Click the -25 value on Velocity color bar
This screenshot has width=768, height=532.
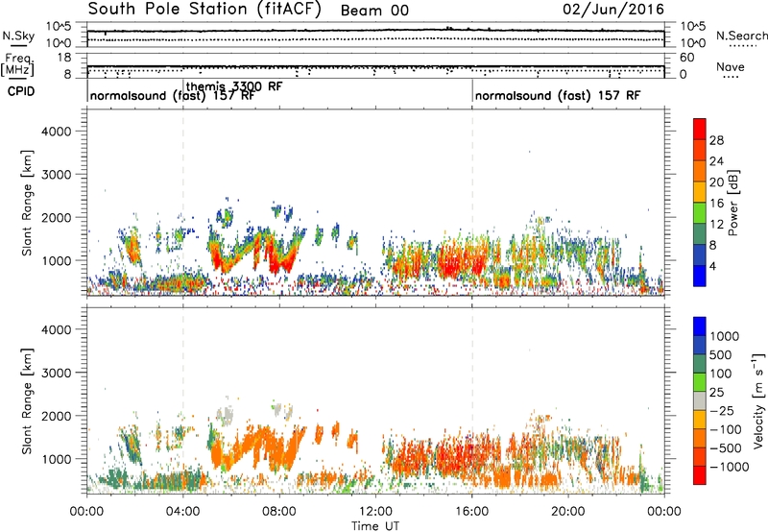click(x=722, y=411)
